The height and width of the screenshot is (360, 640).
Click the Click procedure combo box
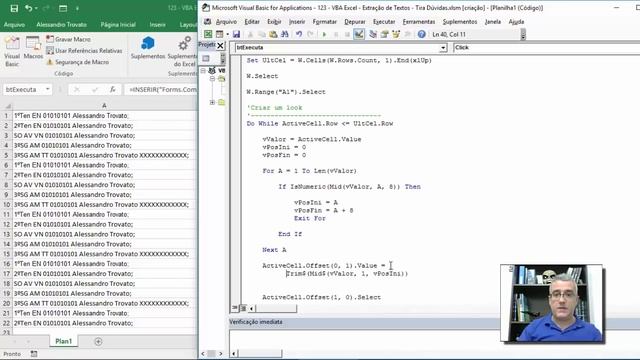[x=547, y=48]
